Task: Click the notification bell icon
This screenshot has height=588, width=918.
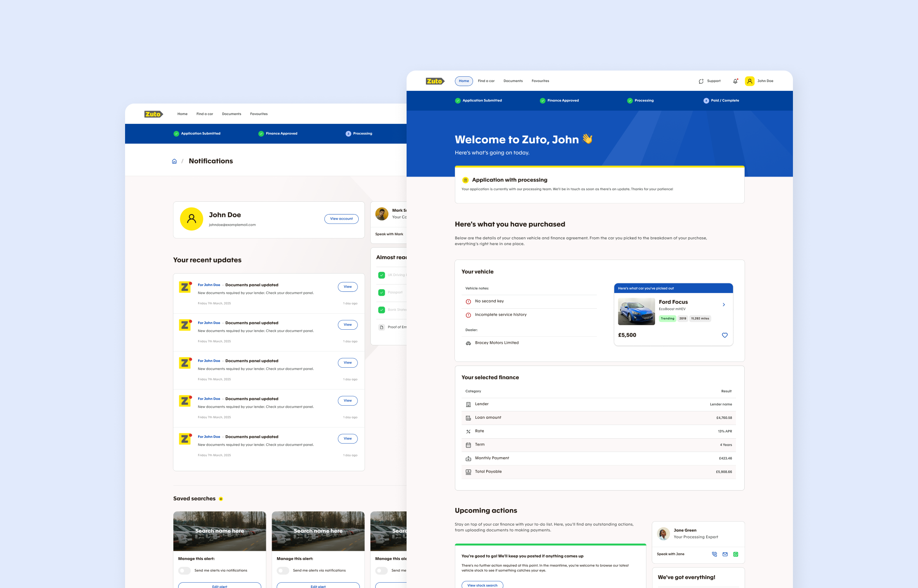Action: coord(735,81)
